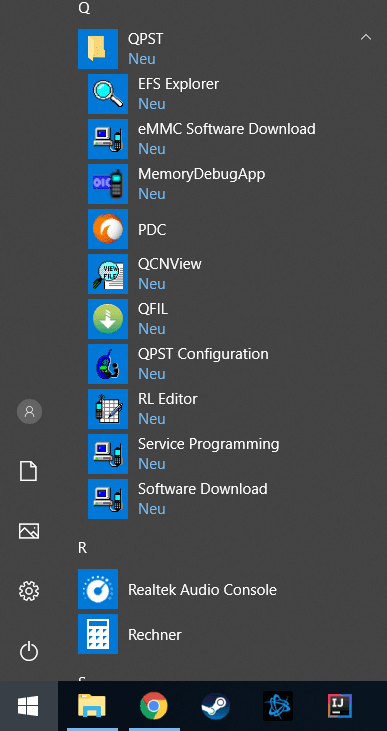Click the QCNView label
Viewport: 387px width, 731px height.
click(170, 264)
